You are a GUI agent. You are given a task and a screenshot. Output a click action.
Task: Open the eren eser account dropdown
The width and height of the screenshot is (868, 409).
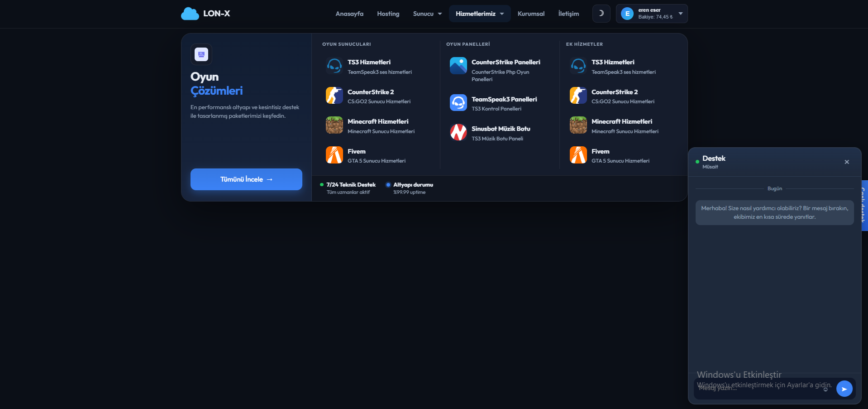(x=652, y=14)
